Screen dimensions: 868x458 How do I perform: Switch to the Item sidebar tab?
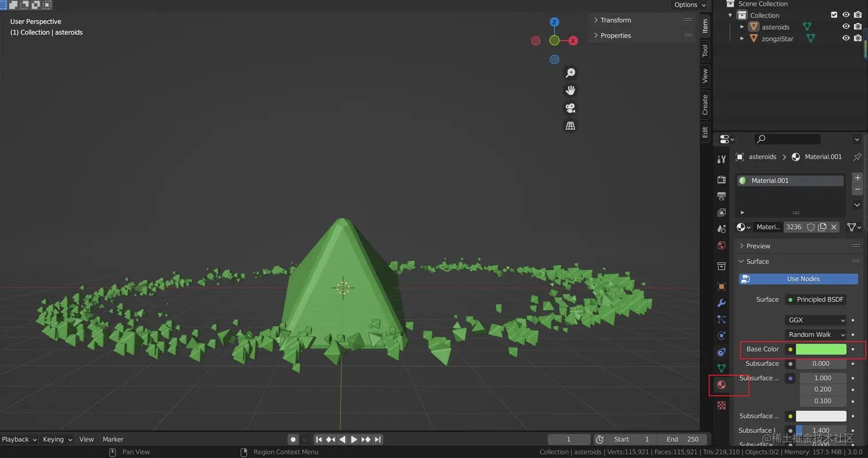pos(705,26)
